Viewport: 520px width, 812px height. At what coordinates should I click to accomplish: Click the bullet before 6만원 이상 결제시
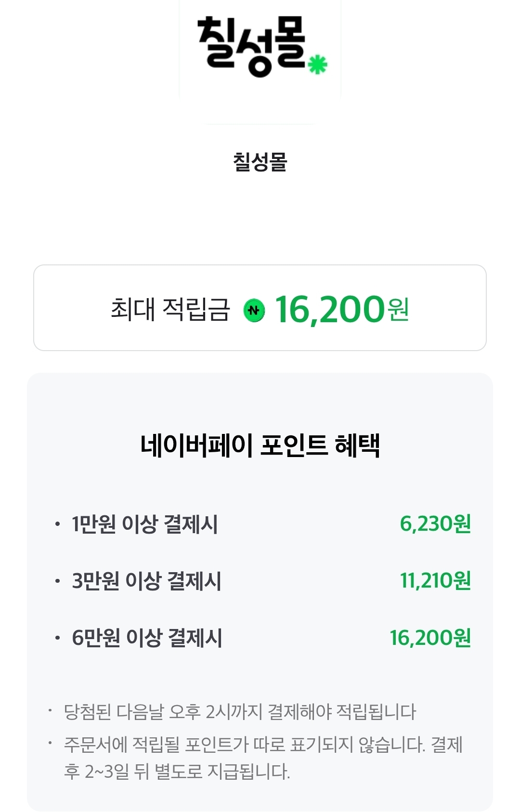coord(57,638)
